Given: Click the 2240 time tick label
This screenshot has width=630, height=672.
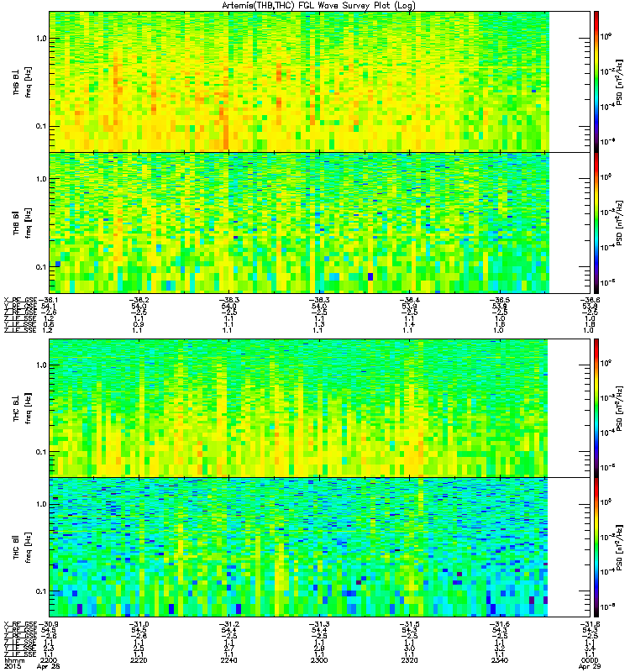Looking at the screenshot, I should pos(228,660).
